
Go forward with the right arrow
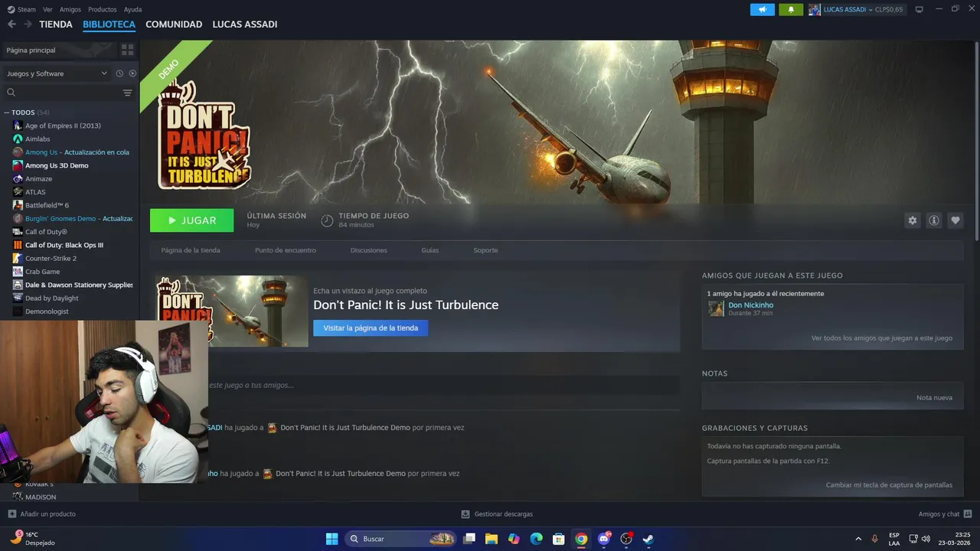pyautogui.click(x=28, y=24)
